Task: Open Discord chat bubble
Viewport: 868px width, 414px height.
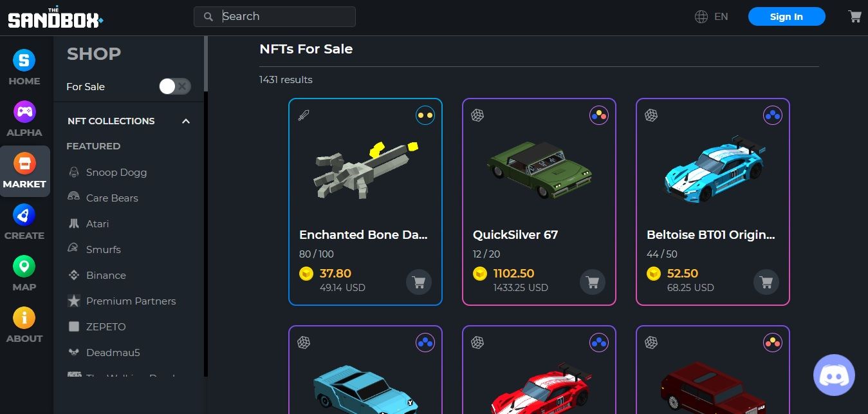Action: [835, 375]
